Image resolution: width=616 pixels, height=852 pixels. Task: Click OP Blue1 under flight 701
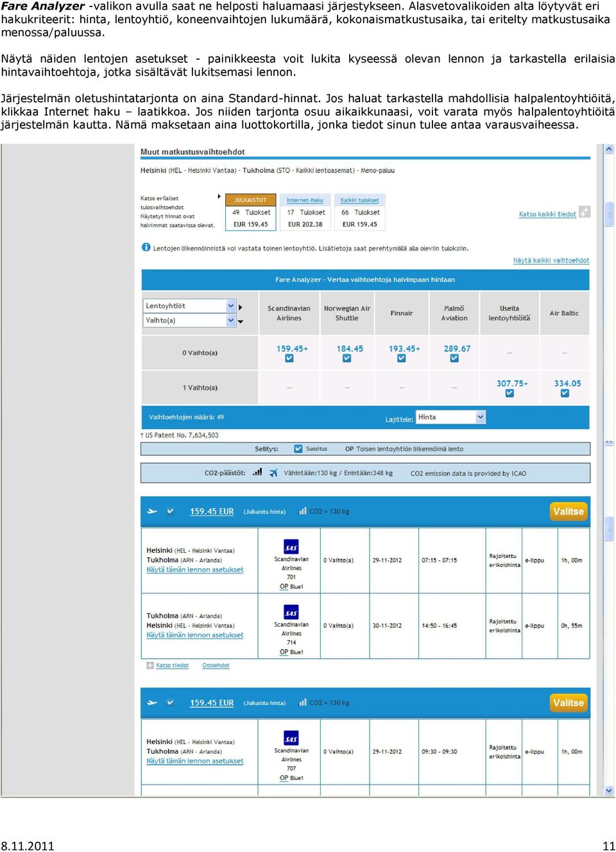point(291,587)
